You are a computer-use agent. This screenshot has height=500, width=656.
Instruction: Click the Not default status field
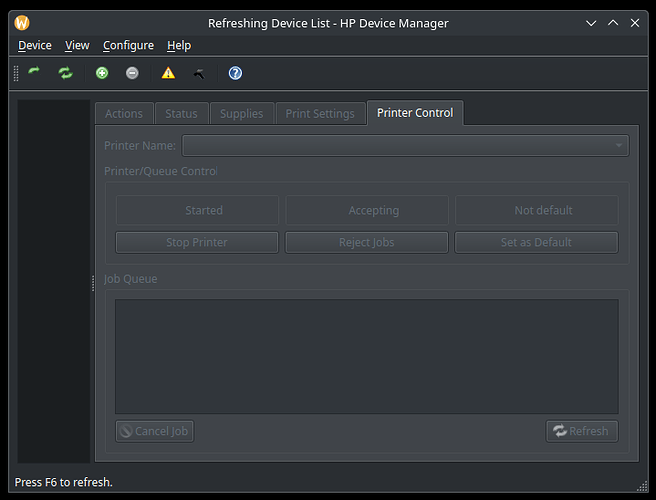point(536,210)
